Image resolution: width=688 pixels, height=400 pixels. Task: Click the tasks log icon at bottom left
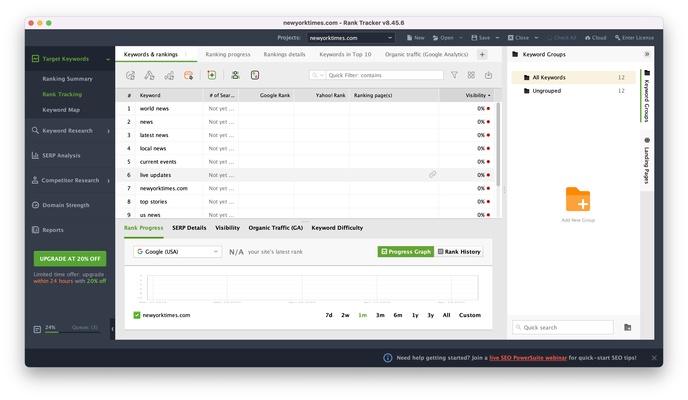coord(37,329)
